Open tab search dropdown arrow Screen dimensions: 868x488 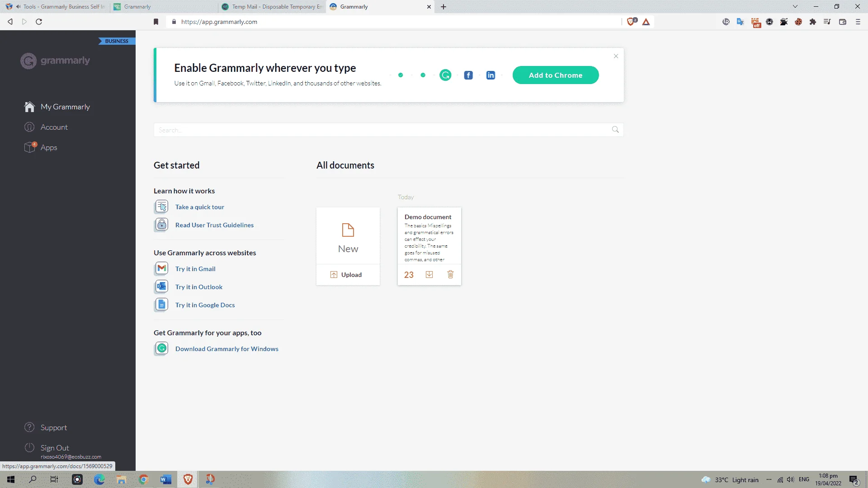[x=795, y=6]
